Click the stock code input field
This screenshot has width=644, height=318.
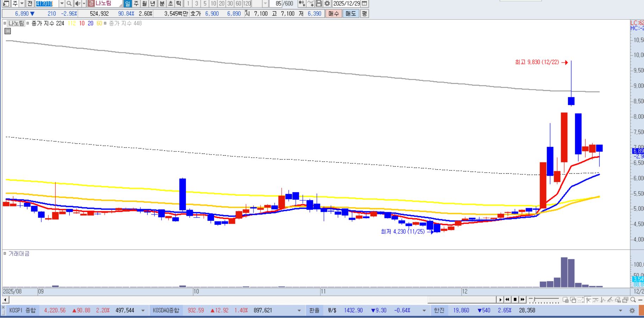click(x=47, y=4)
